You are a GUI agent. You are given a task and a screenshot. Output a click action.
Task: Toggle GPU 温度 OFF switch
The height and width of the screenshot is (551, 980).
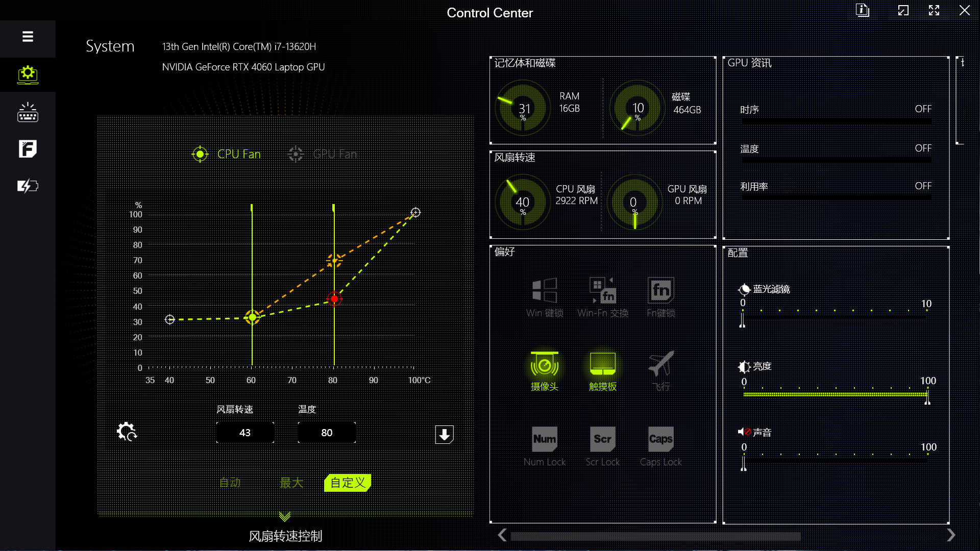[923, 148]
